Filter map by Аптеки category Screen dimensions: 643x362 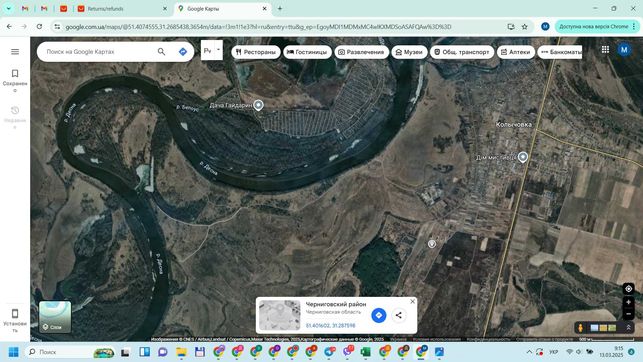click(x=516, y=52)
